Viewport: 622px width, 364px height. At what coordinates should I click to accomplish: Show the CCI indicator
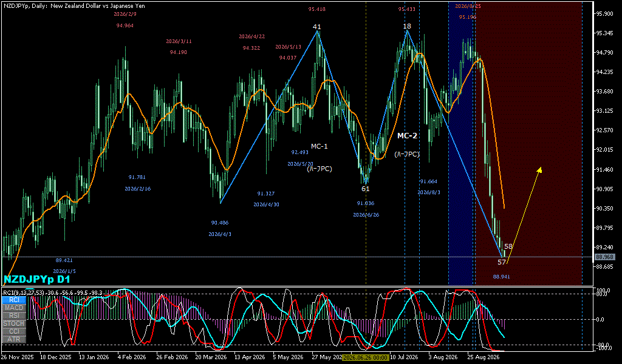(14, 331)
